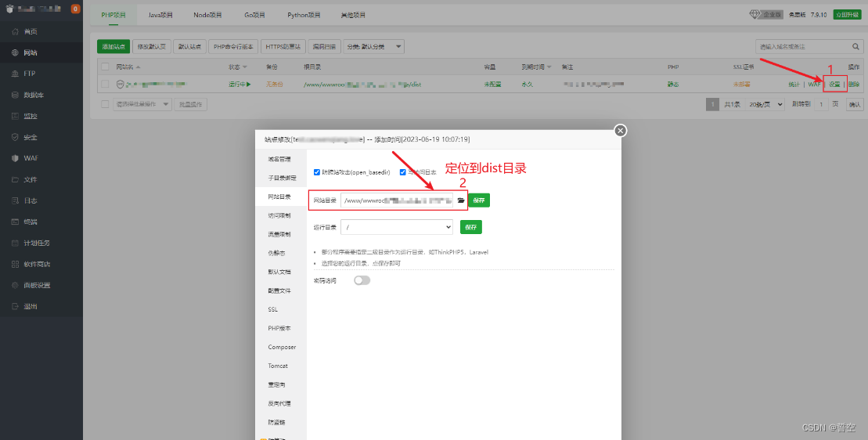Click the shield icon next to the site name
Viewport: 868px width, 440px height.
click(x=120, y=84)
